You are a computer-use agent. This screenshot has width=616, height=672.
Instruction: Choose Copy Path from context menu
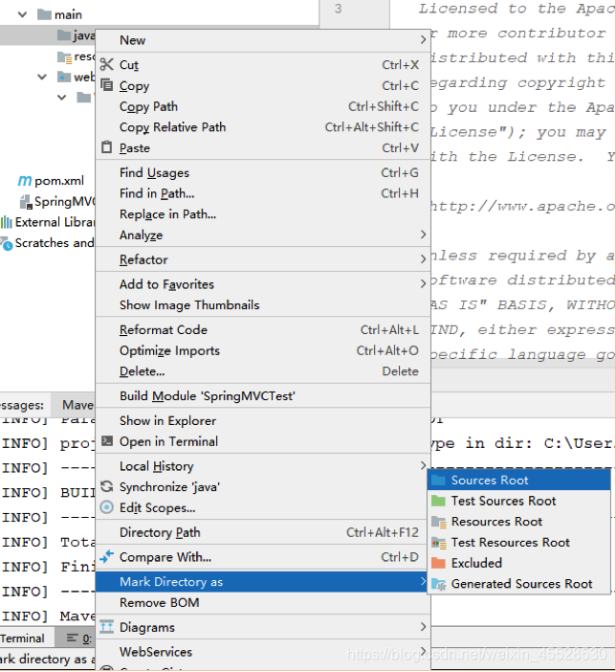[x=263, y=106]
